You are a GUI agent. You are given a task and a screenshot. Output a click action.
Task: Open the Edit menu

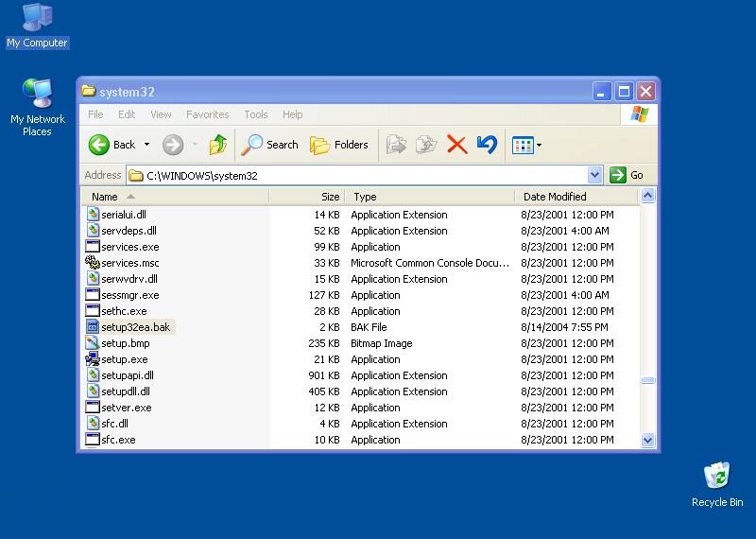point(127,114)
